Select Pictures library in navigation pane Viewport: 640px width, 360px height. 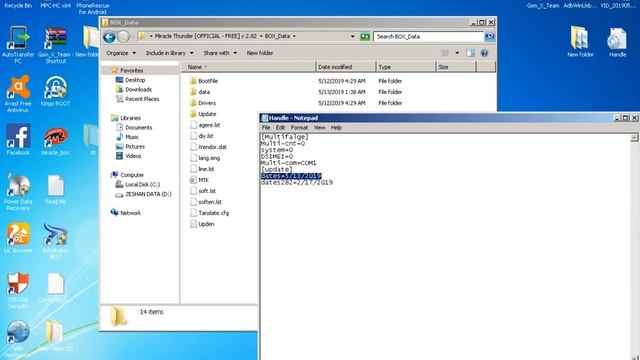pyautogui.click(x=130, y=147)
